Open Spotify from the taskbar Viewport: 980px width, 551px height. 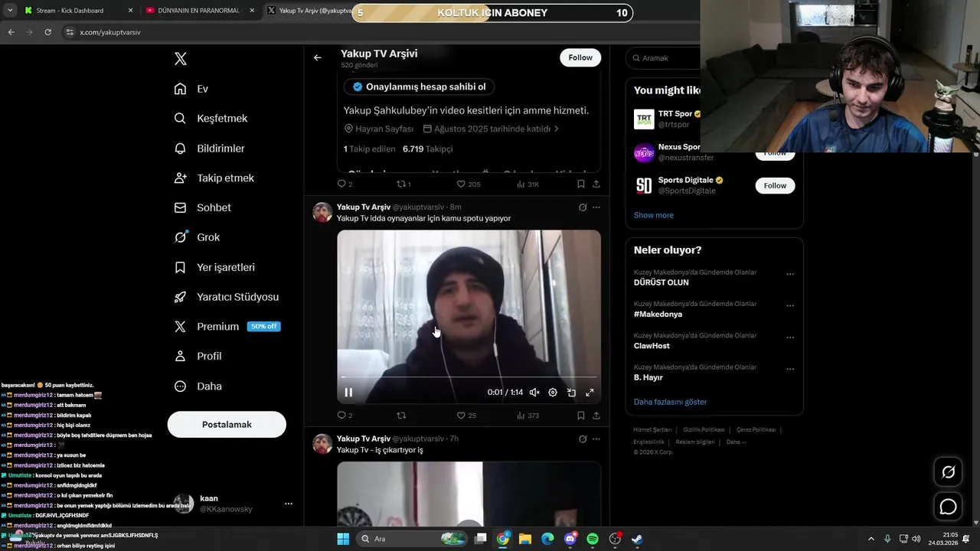point(593,539)
